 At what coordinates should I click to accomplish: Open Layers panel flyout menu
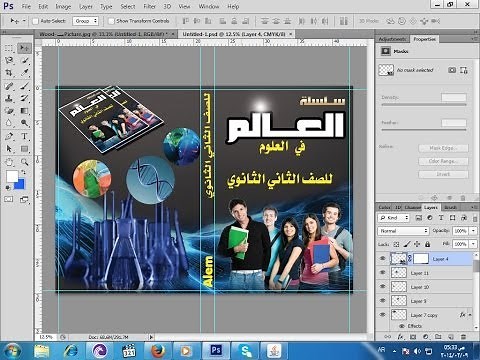tap(474, 207)
